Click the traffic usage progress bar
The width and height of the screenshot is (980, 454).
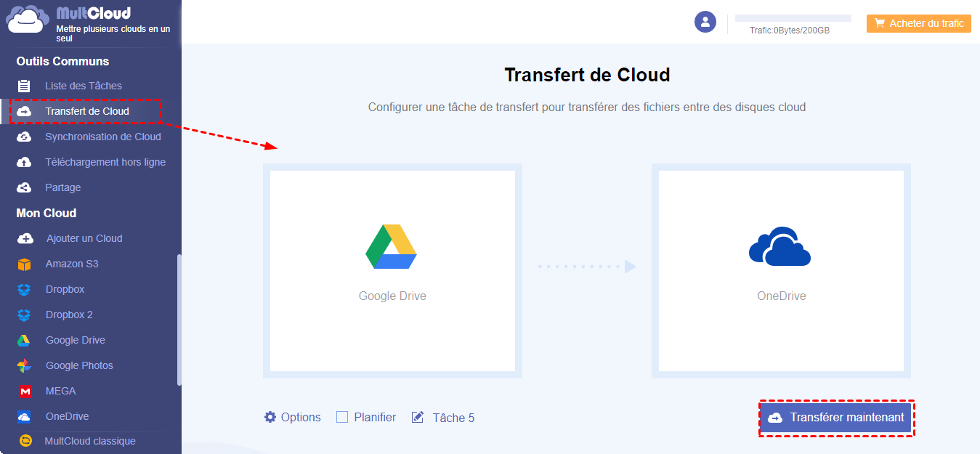click(793, 17)
